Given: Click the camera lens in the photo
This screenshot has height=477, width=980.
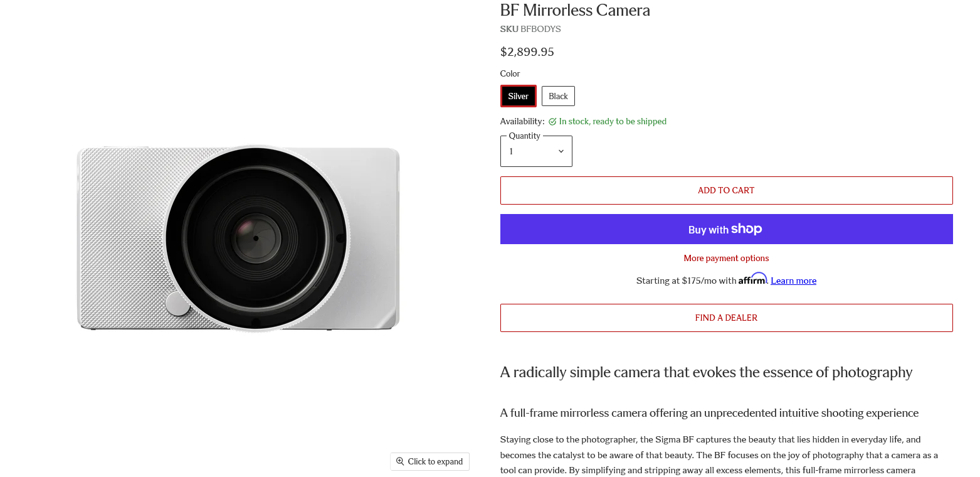Looking at the screenshot, I should tap(256, 238).
